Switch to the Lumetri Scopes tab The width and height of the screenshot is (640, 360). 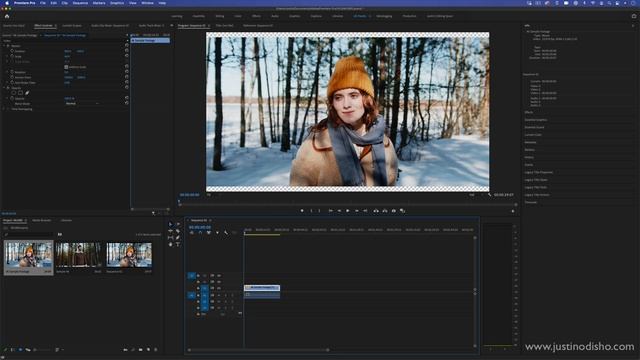pyautogui.click(x=72, y=26)
